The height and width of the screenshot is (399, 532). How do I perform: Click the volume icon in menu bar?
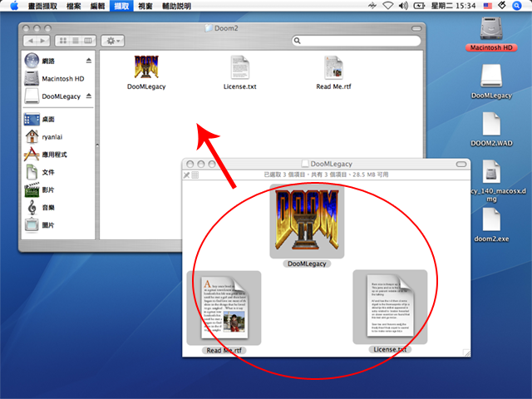tap(403, 6)
